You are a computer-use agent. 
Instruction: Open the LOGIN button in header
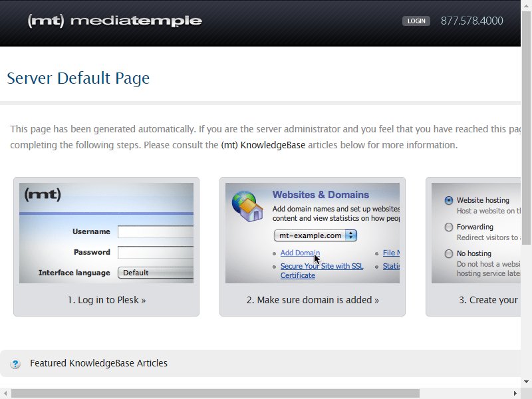(416, 21)
